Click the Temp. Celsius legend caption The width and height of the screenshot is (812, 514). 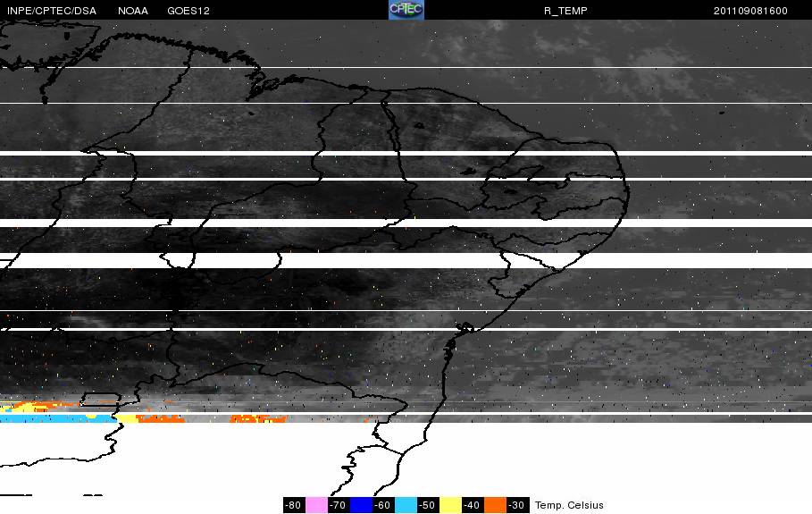pos(569,505)
